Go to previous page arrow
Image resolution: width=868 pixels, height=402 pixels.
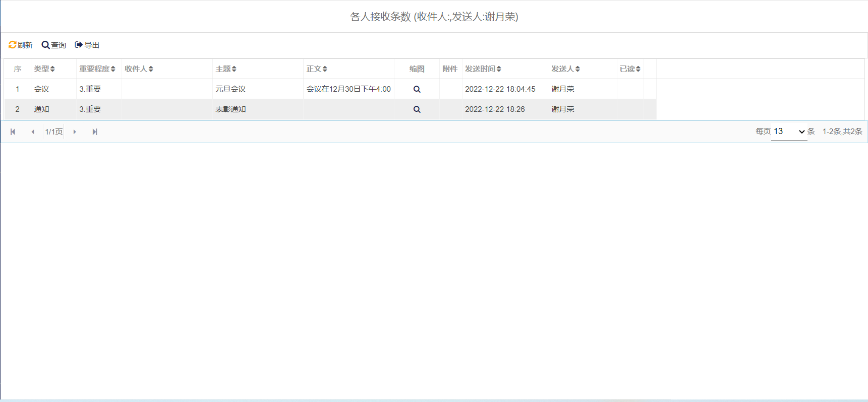[33, 132]
